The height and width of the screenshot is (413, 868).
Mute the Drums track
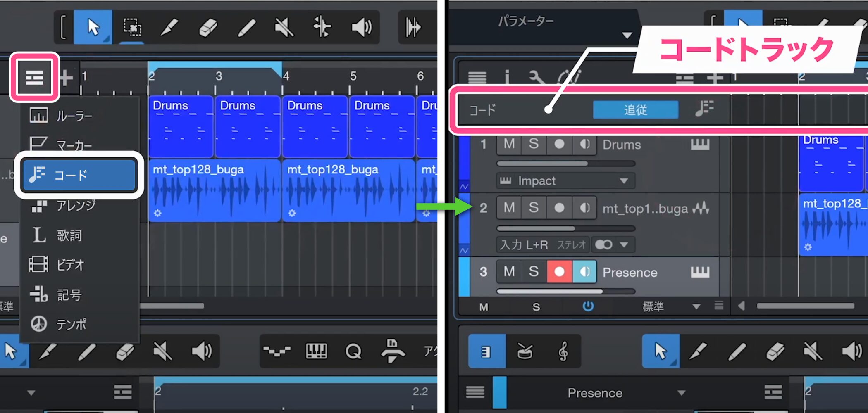pos(509,144)
